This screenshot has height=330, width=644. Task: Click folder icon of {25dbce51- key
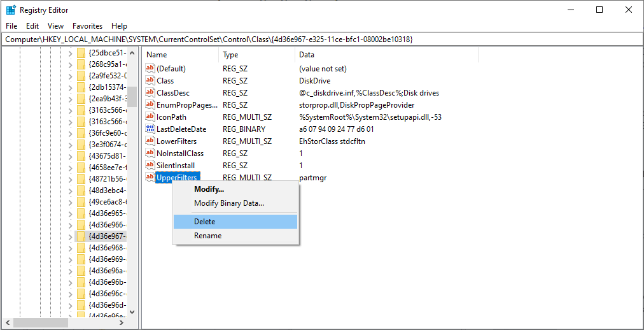81,53
